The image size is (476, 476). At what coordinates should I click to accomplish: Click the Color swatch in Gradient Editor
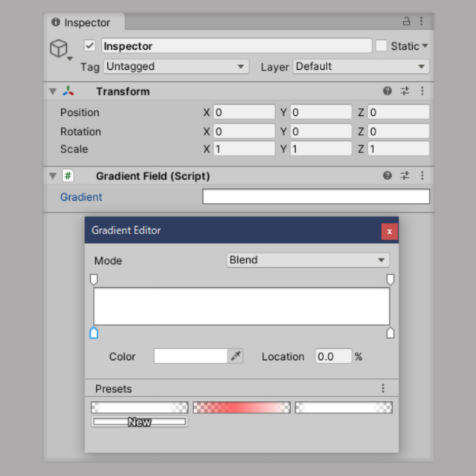point(190,356)
